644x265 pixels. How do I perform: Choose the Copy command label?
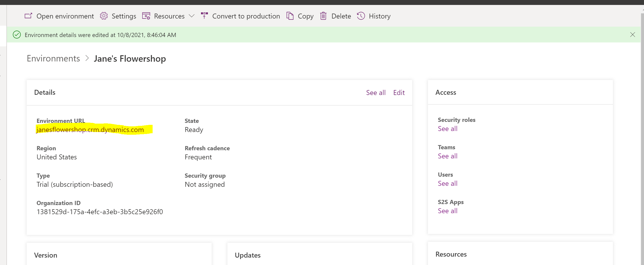[305, 17]
